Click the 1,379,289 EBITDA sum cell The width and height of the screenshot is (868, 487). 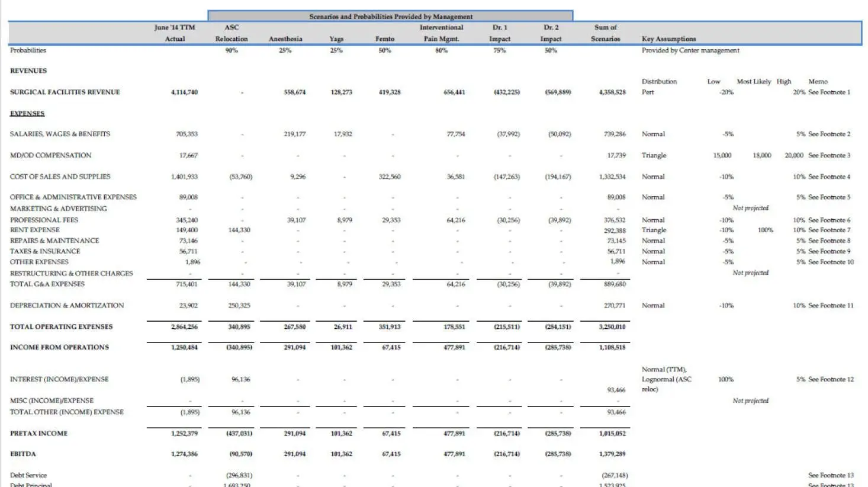coord(612,454)
